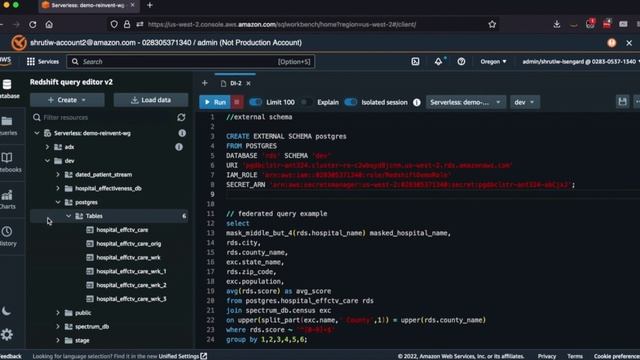Bookmark this page with star icon

click(492, 24)
